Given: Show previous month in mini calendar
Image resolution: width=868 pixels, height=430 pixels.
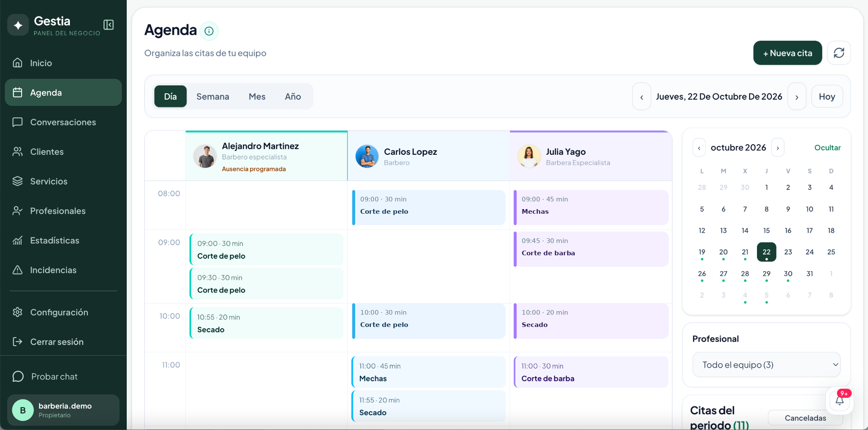Looking at the screenshot, I should coord(699,148).
